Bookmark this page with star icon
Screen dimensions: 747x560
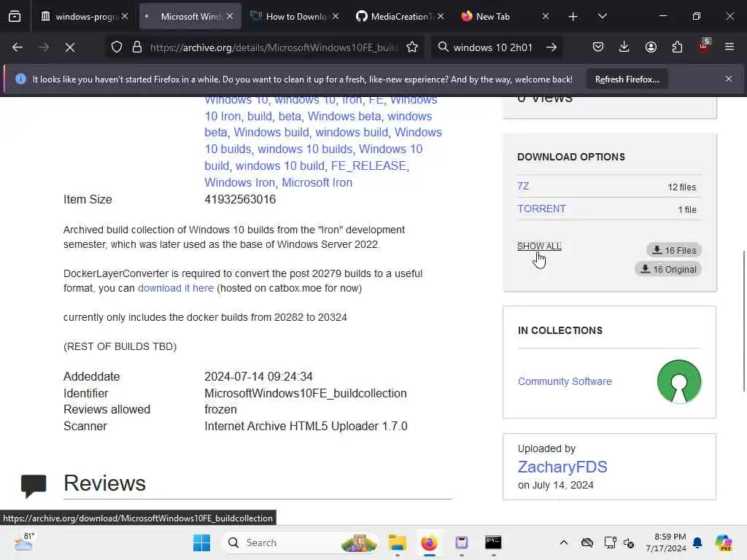(x=412, y=47)
